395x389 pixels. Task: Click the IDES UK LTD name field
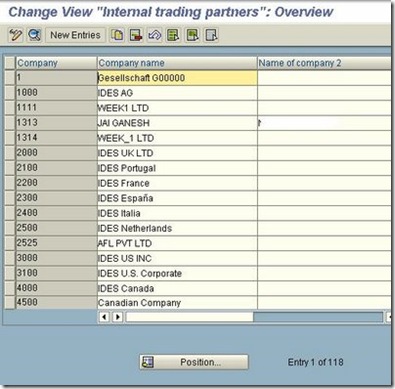[177, 153]
